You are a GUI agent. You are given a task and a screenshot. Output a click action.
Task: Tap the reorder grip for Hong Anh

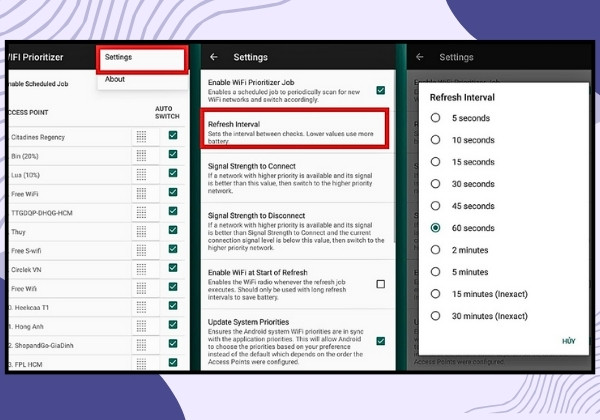[141, 326]
